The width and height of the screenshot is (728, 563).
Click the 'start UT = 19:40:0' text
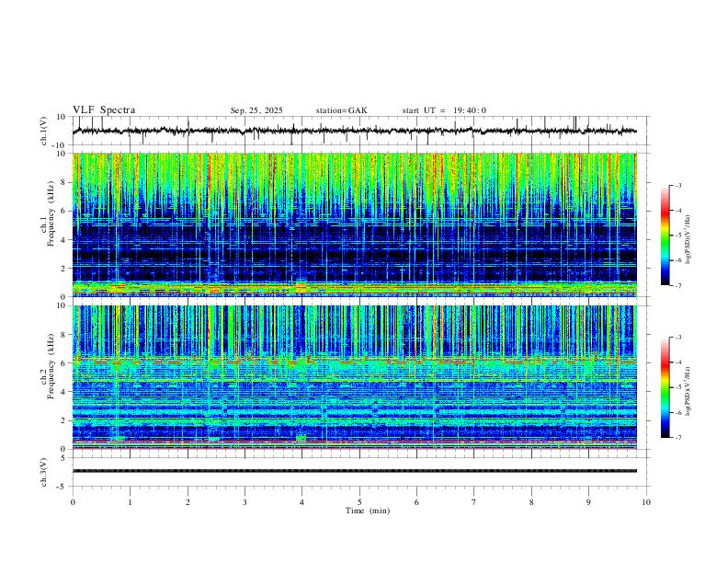tap(444, 110)
